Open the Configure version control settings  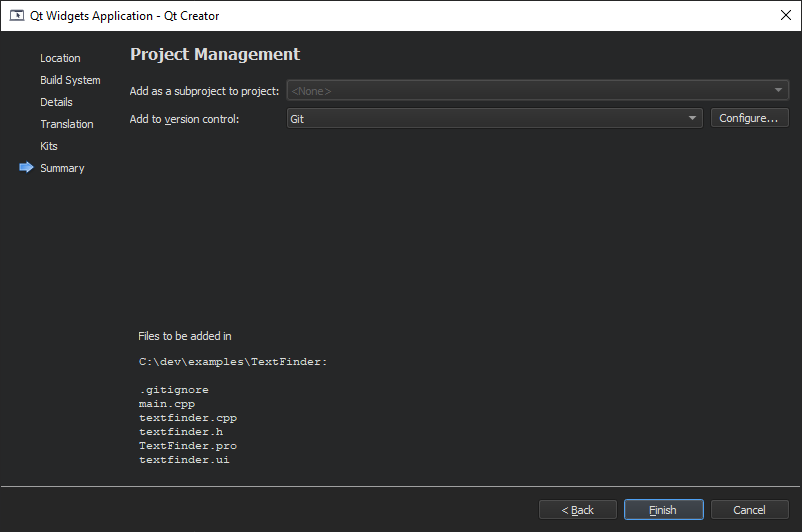click(x=749, y=118)
